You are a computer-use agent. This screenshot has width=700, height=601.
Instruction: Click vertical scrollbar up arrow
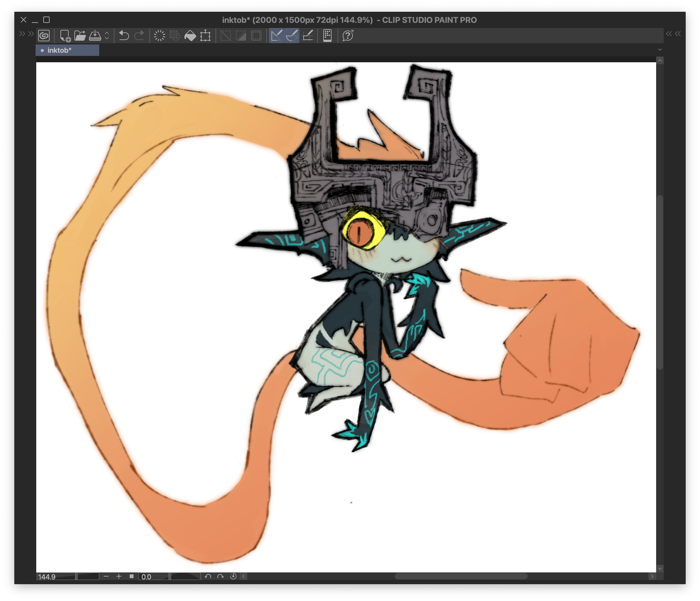660,60
